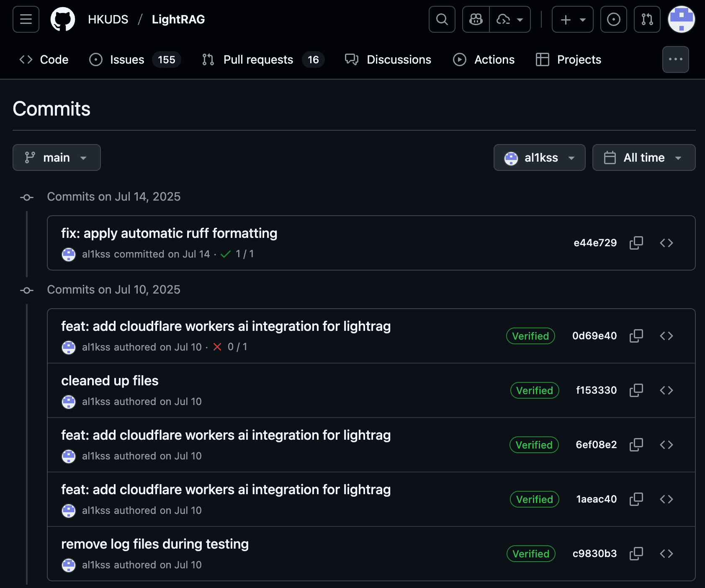The width and height of the screenshot is (705, 588).
Task: Click the Verified badge on commit 1aeac40
Action: [x=534, y=499]
